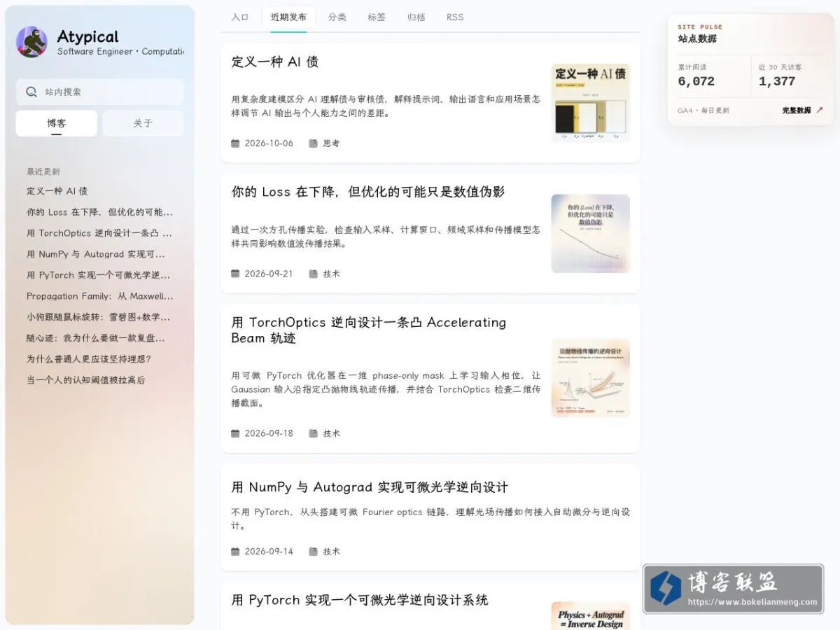Click category icon next to 技术 under 2026-09-14
The height and width of the screenshot is (630, 840).
[x=314, y=552]
